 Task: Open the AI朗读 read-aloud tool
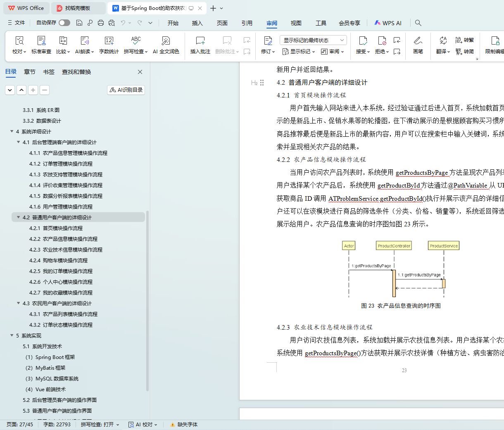[84, 41]
